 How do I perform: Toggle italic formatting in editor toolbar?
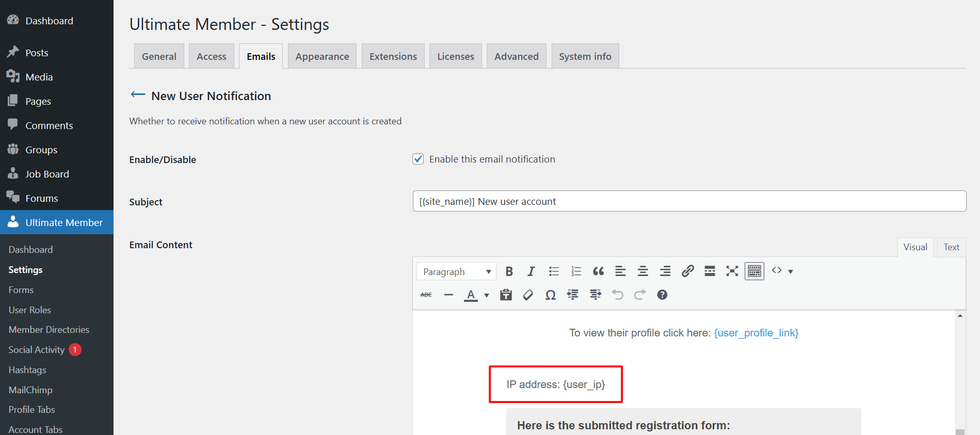[531, 271]
